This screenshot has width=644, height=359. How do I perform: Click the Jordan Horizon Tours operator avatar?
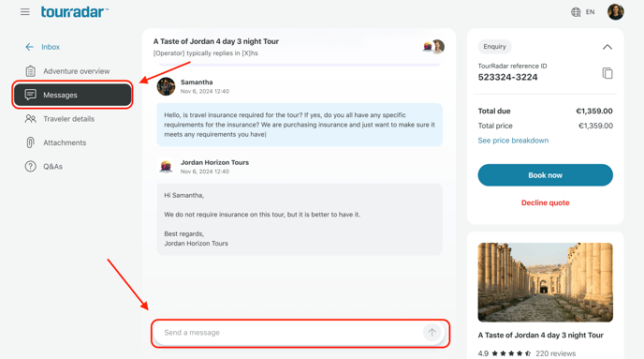[x=166, y=167]
